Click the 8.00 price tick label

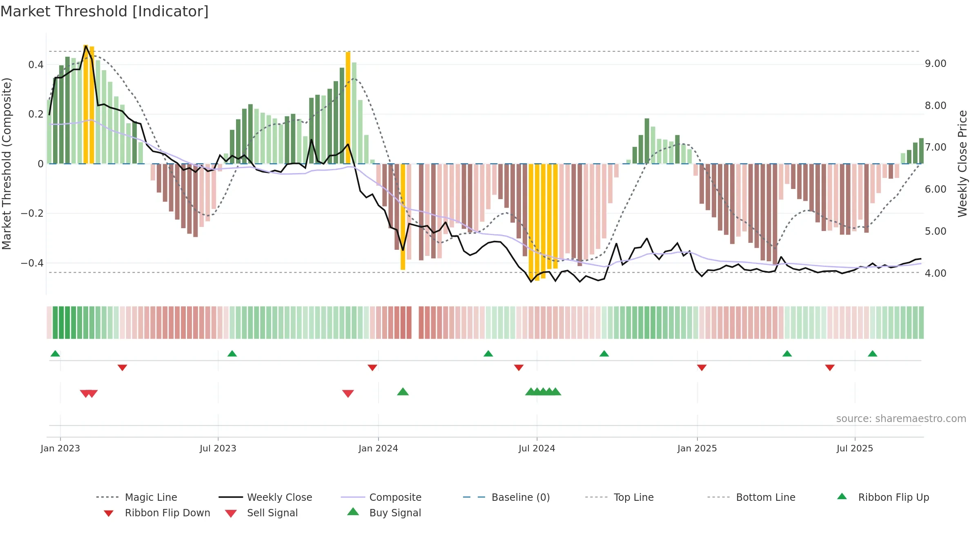point(935,105)
